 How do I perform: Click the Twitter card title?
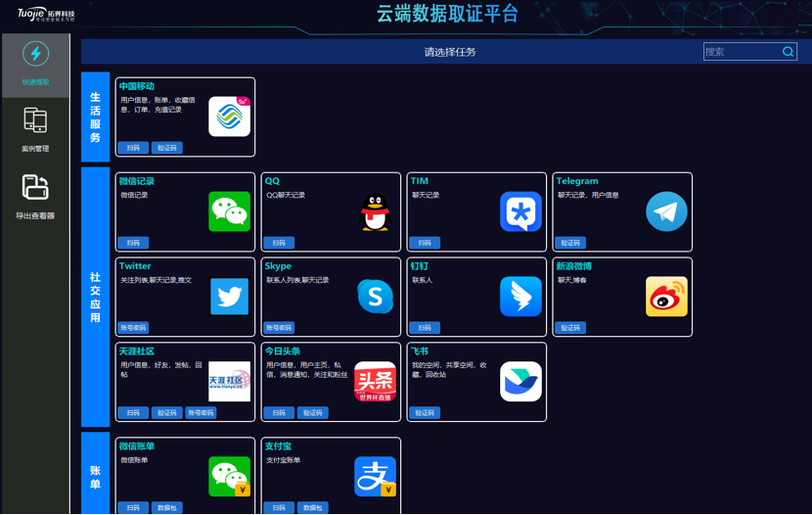click(135, 265)
